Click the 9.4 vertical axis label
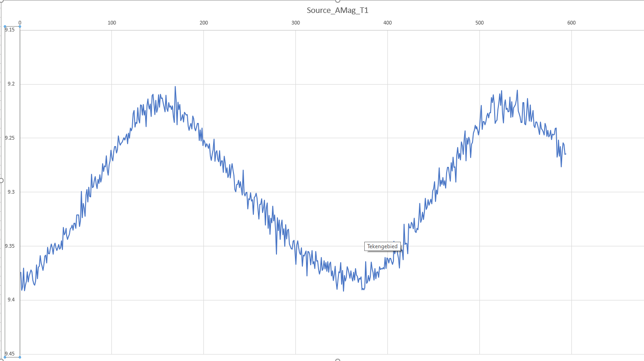 point(11,300)
